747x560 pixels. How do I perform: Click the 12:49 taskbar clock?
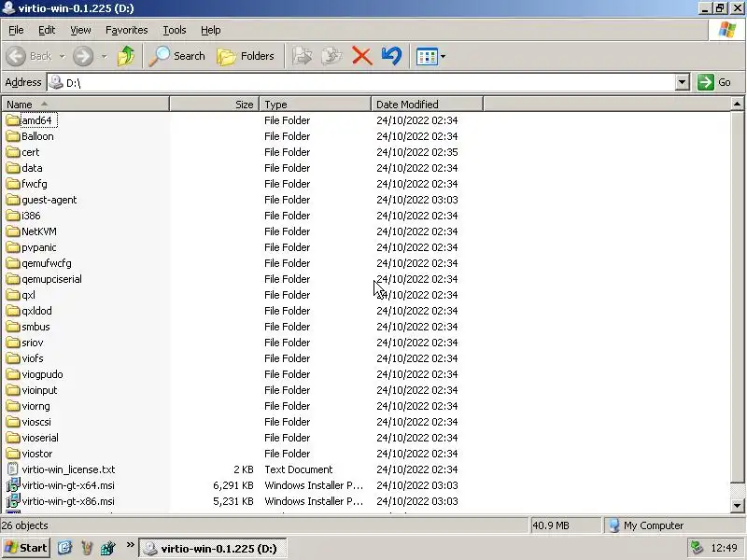point(724,548)
